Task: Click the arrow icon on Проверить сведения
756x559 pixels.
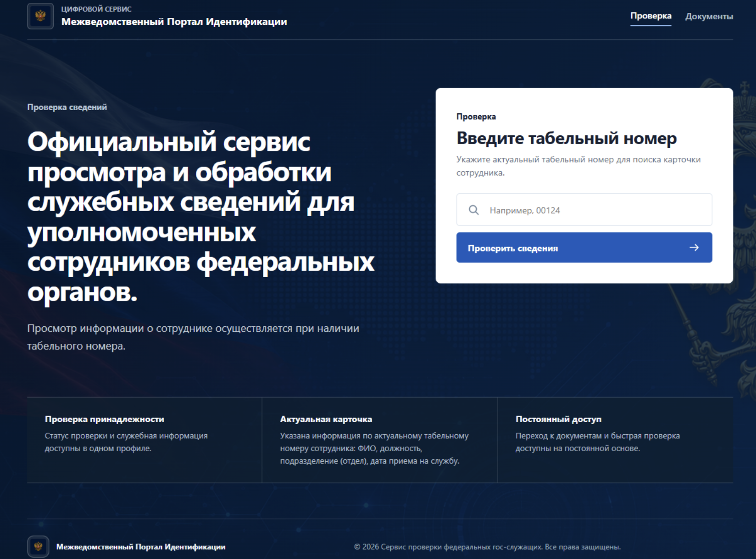Action: [x=694, y=248]
